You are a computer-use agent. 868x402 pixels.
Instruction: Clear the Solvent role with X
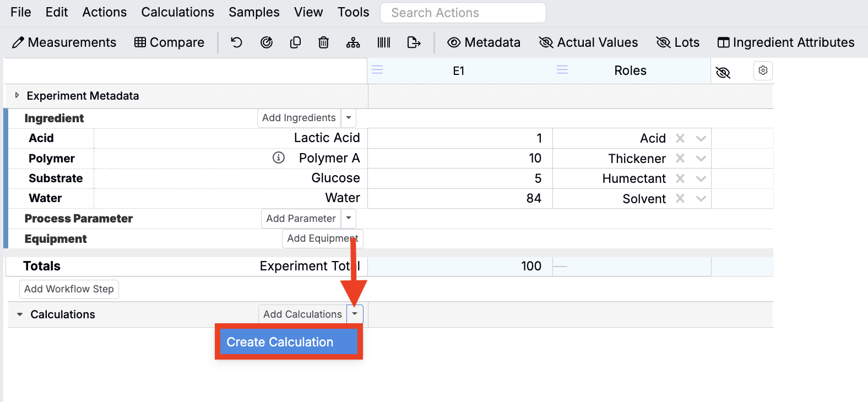680,199
